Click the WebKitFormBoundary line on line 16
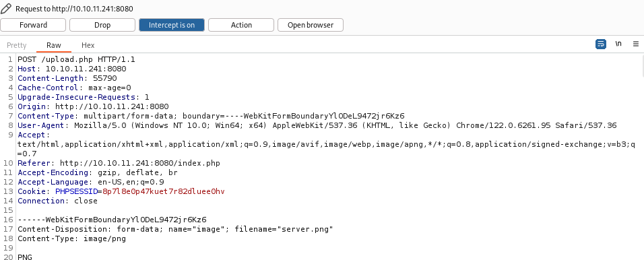This screenshot has height=260, width=644. point(112,220)
